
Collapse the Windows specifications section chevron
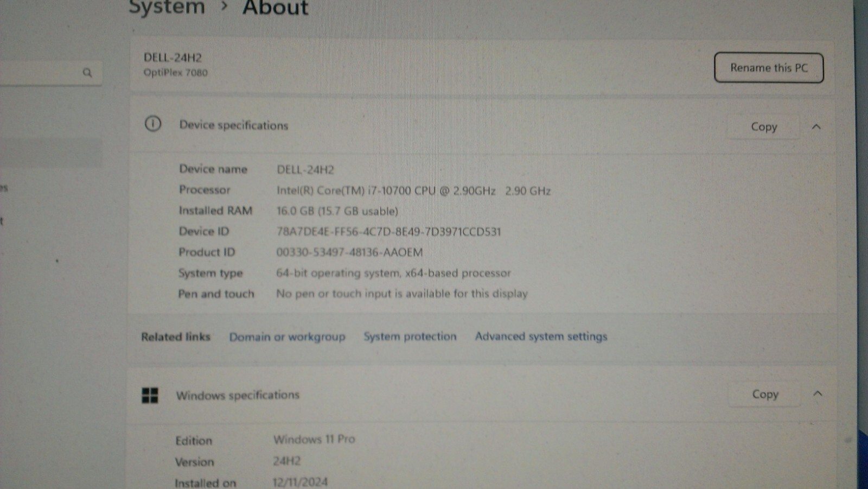[x=818, y=393]
